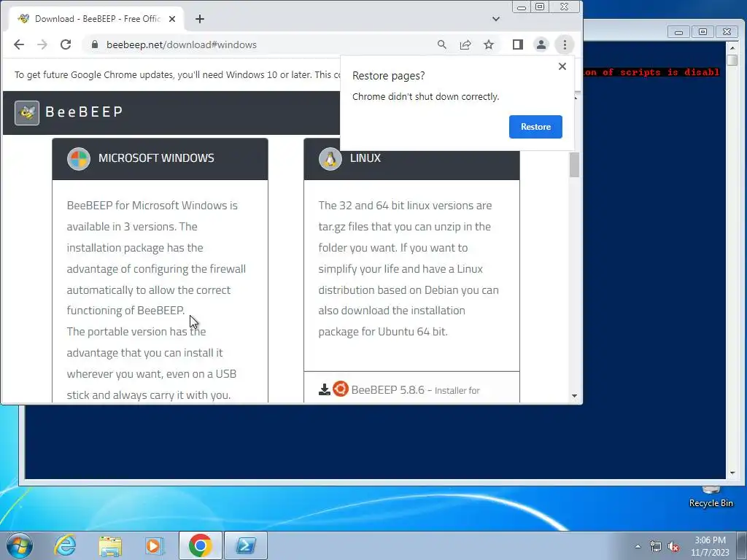Reload the BeeBEEP page
747x560 pixels.
[66, 44]
